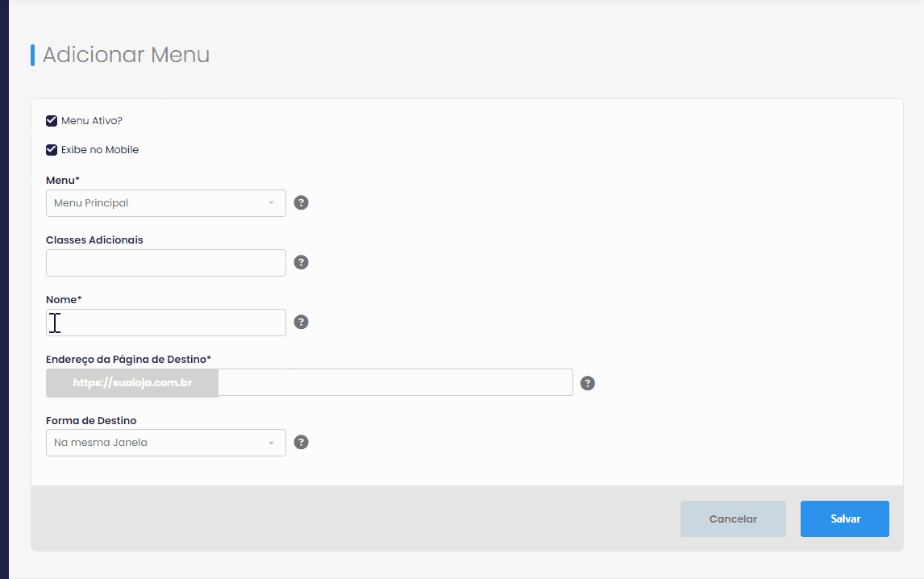Expand the Na mesma Janela dropdown

[166, 442]
